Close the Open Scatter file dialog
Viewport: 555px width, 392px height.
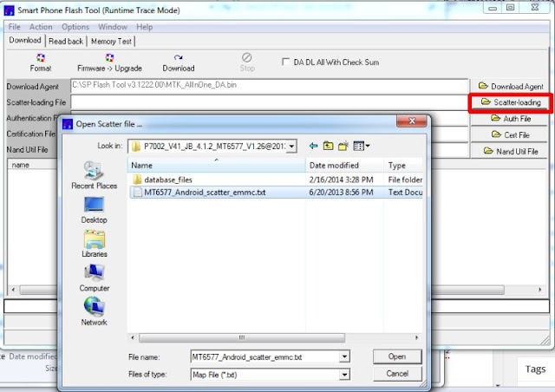(x=412, y=121)
